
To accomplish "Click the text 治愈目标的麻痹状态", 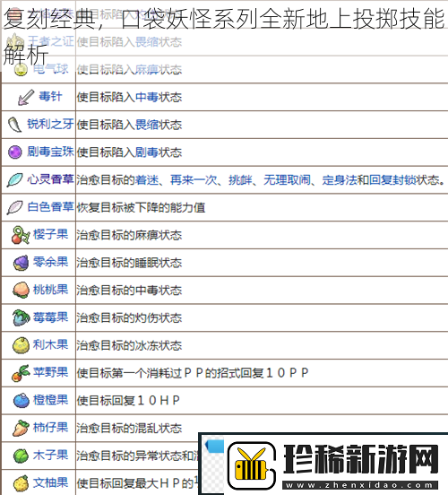I will tap(129, 235).
